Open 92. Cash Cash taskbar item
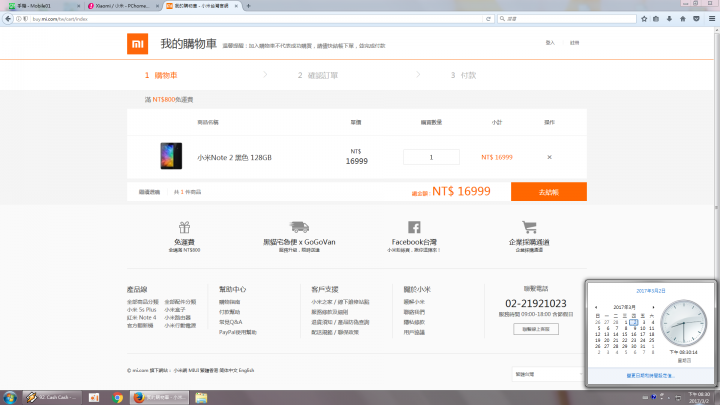 52,398
